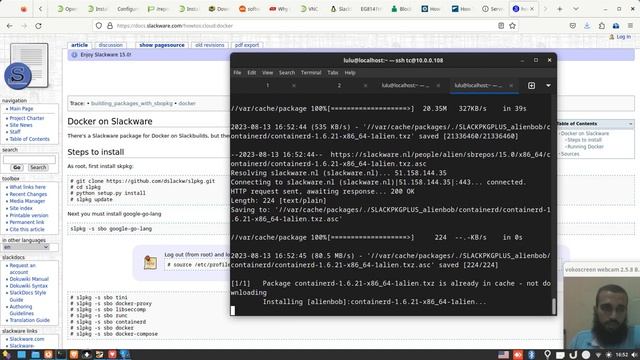Open Dokuwiki Syntax link in slackdocs

click(x=29, y=286)
